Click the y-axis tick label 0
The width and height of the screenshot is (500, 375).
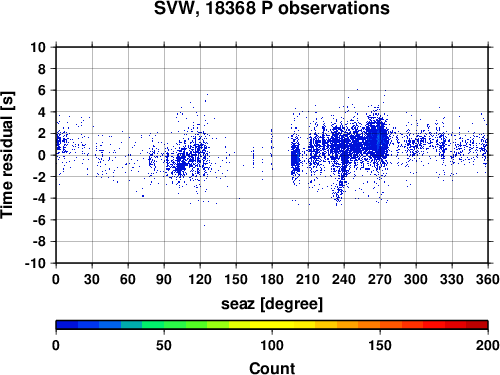point(42,155)
